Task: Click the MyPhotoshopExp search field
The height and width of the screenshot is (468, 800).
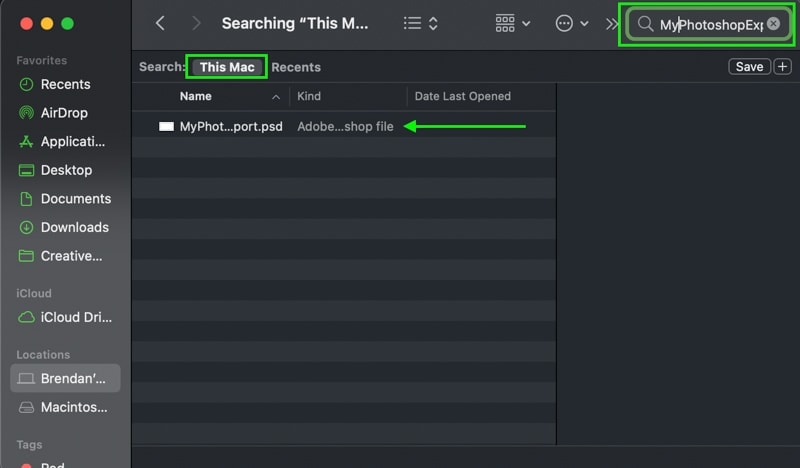Action: point(709,24)
